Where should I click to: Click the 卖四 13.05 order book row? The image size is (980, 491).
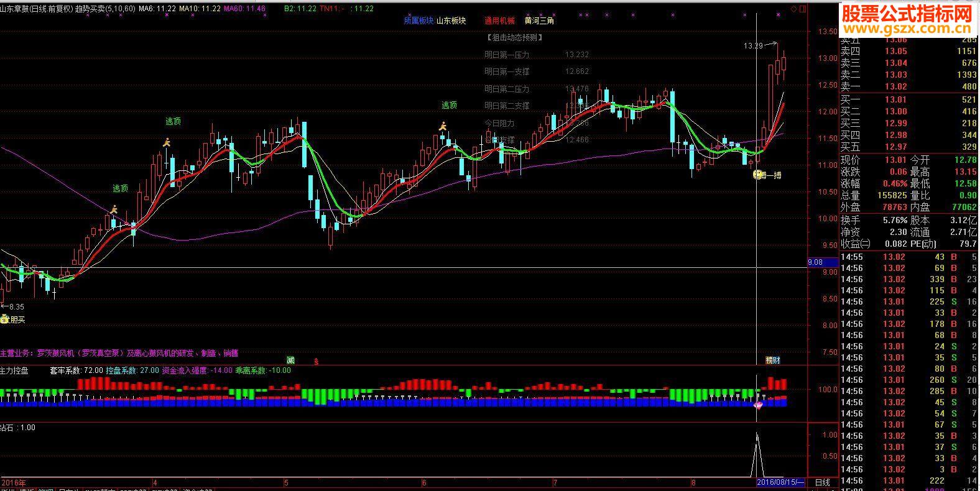coord(909,51)
